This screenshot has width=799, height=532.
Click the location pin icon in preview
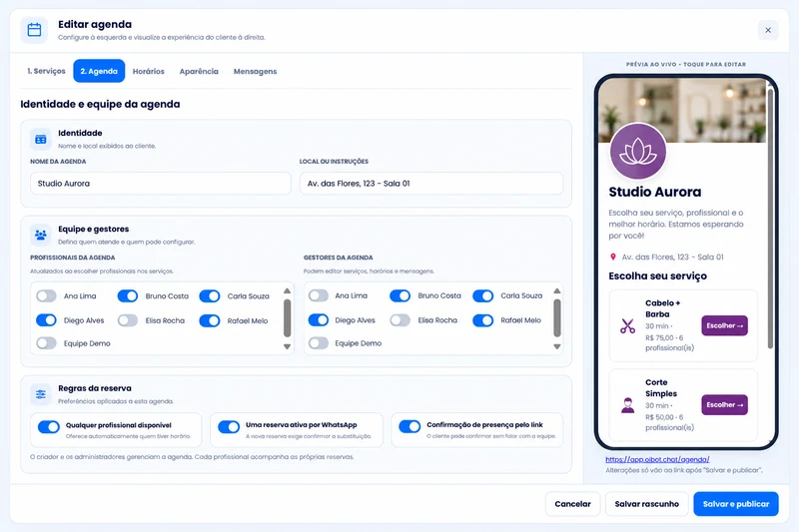[613, 258]
